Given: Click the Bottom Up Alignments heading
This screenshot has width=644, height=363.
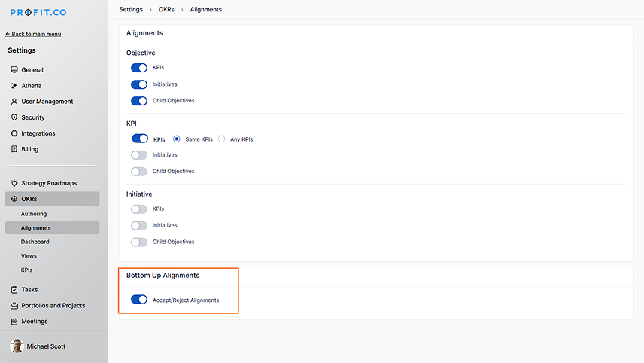Looking at the screenshot, I should 163,276.
